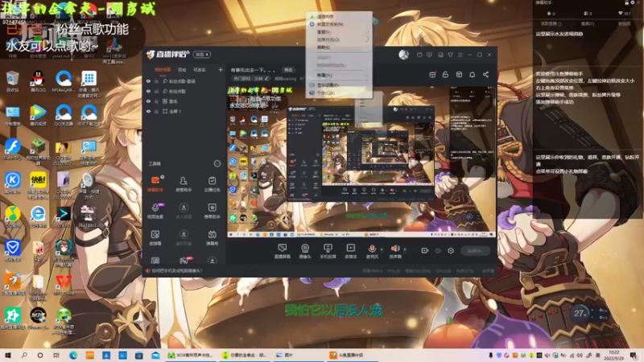
Task: Open the Windows Start menu
Action: (8, 355)
